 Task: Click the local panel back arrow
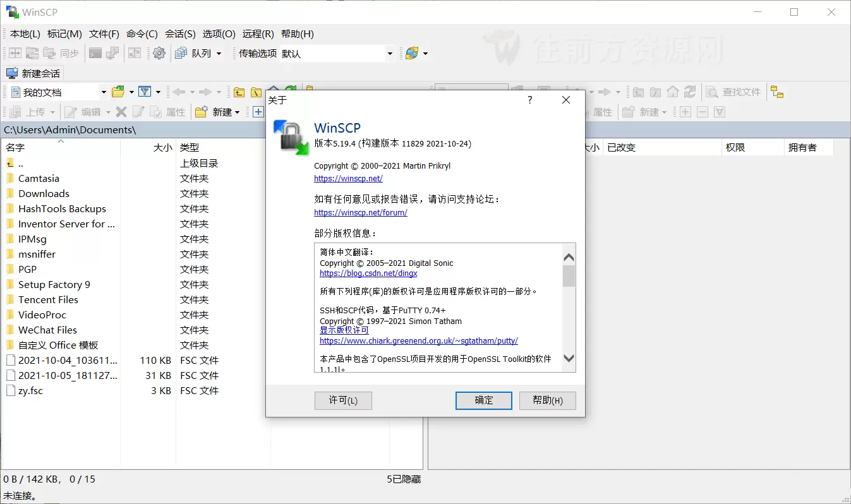pos(179,92)
